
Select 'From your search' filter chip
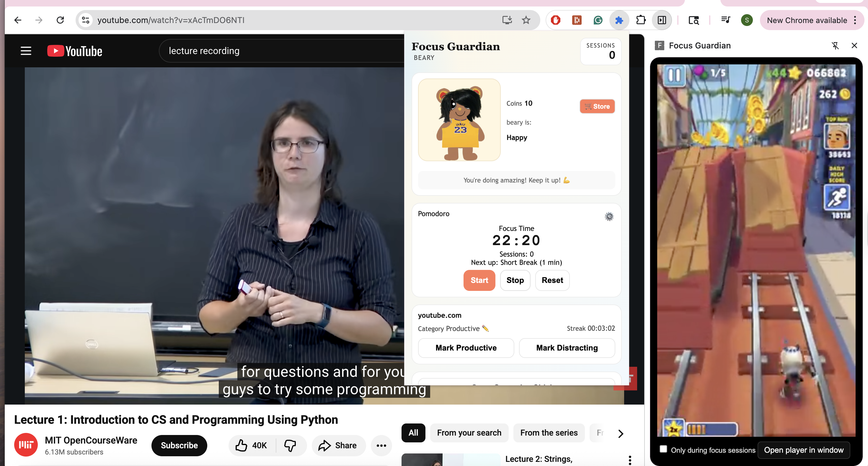pos(469,433)
